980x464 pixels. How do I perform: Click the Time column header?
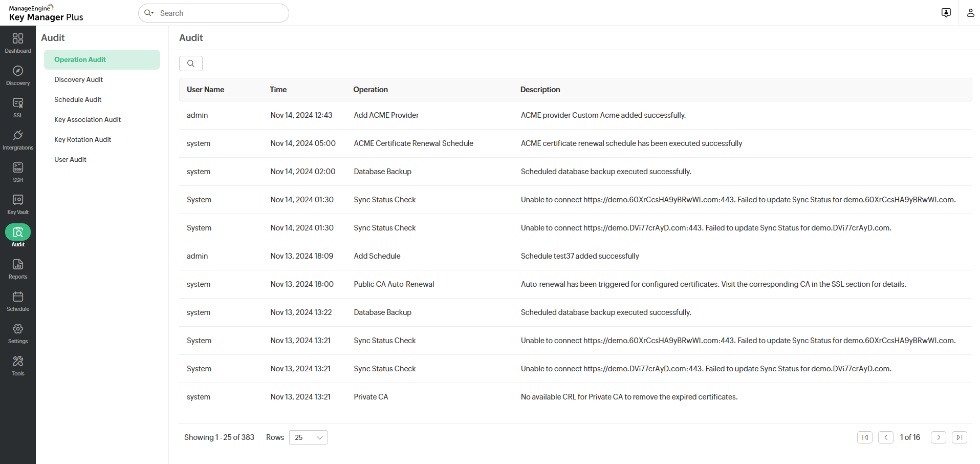tap(278, 90)
